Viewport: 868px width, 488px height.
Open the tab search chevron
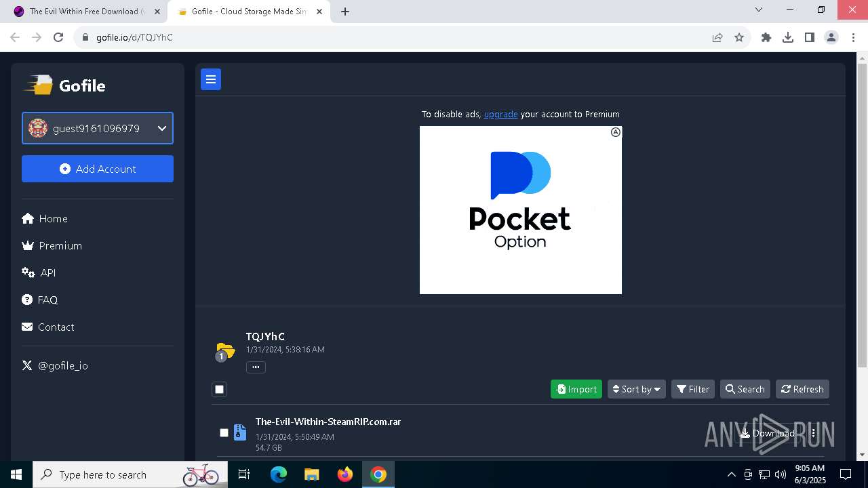pos(759,9)
